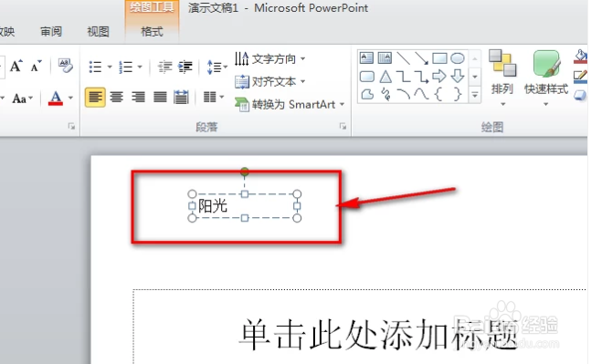
Task: Open the 对齐文本 align text menu
Action: click(269, 81)
